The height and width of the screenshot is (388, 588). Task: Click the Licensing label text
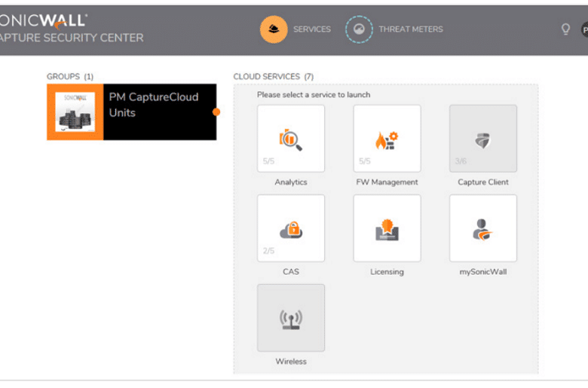(x=387, y=272)
